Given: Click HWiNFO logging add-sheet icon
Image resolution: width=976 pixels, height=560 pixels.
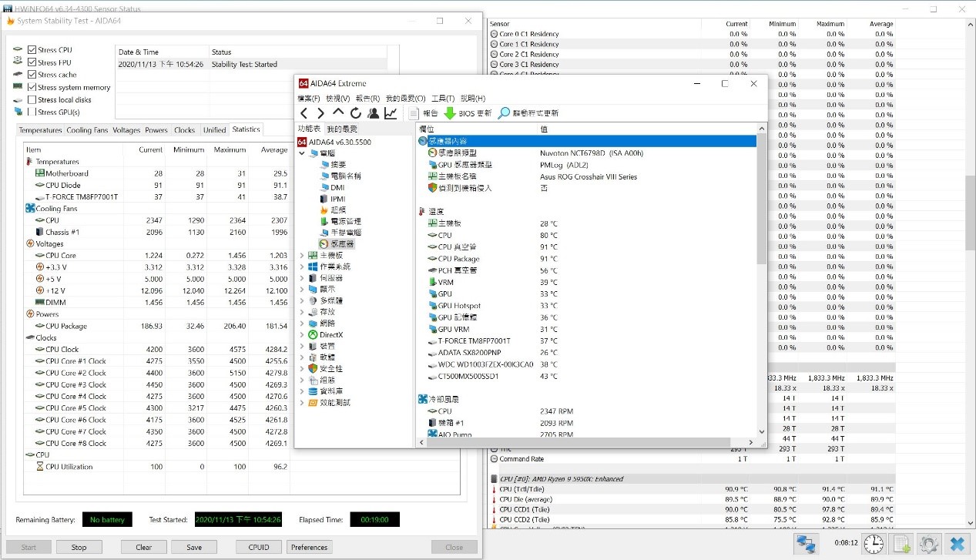Looking at the screenshot, I should click(903, 544).
